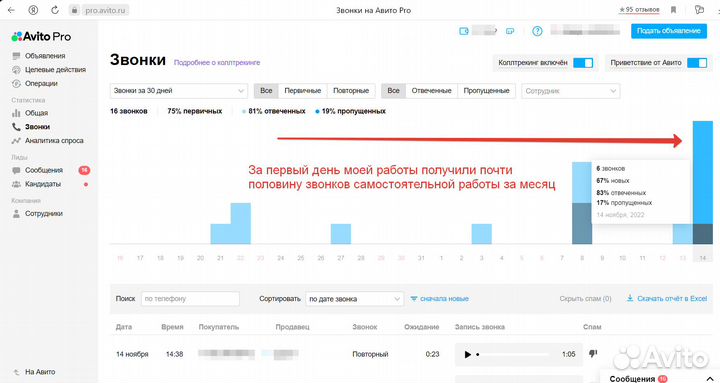Click the Звонки phone icon
The image size is (720, 383).
tap(17, 127)
